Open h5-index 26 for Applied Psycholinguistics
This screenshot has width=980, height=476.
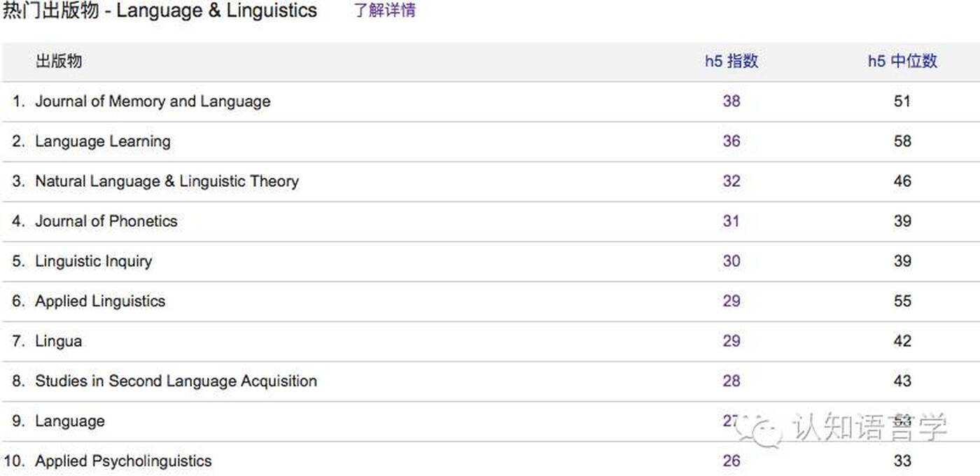click(731, 461)
